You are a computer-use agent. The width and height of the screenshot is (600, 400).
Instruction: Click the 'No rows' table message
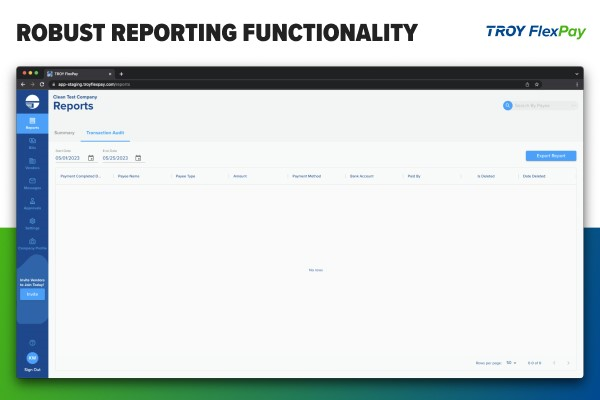click(x=316, y=270)
